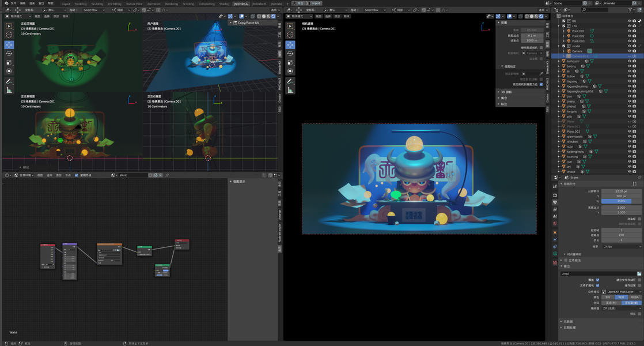Open the Texture properties tab icon
Screen dimensions: 644x346
(x=555, y=262)
